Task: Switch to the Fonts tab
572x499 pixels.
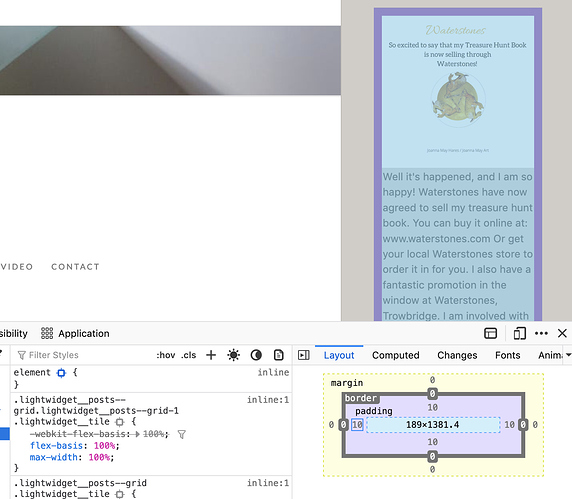Action: 507,355
